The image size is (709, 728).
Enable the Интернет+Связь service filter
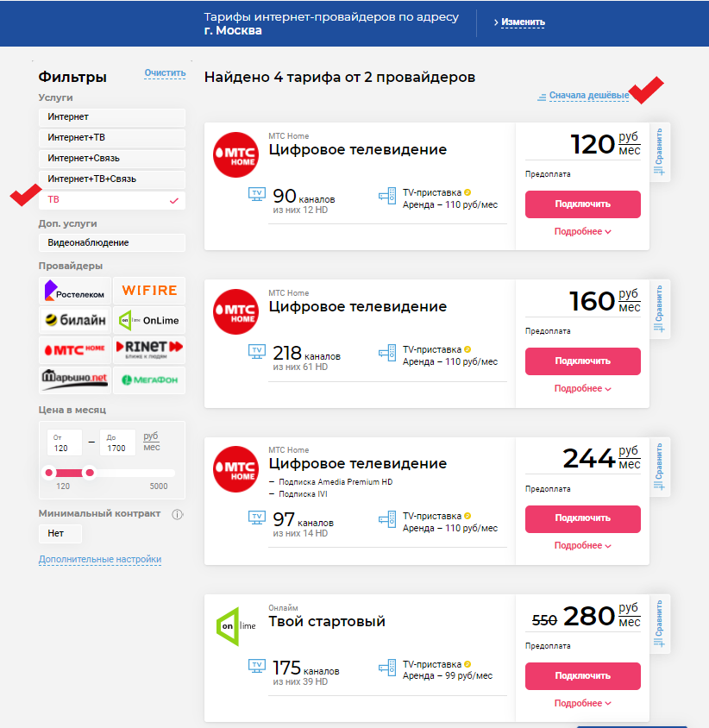tap(112, 159)
